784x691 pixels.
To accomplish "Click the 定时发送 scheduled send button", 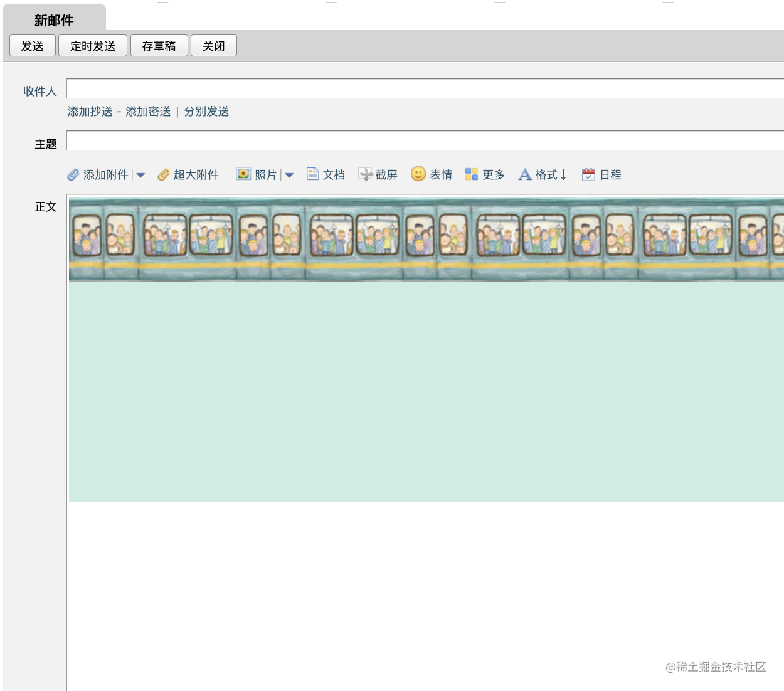I will pyautogui.click(x=93, y=46).
